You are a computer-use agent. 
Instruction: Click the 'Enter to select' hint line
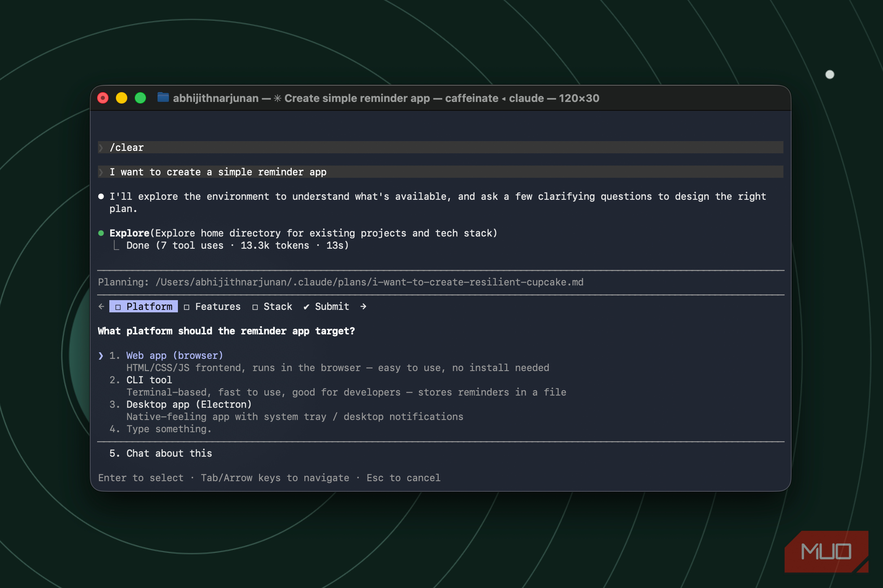coord(269,478)
